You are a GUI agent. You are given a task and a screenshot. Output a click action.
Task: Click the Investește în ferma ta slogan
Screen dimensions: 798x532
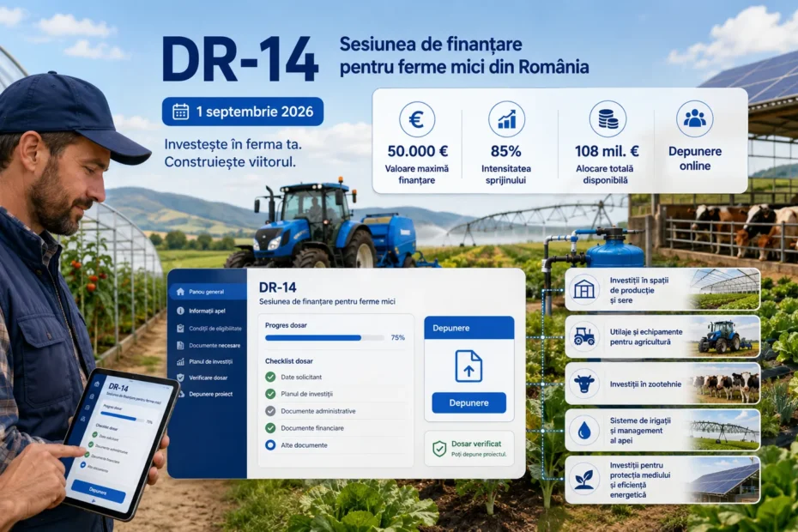click(x=233, y=144)
